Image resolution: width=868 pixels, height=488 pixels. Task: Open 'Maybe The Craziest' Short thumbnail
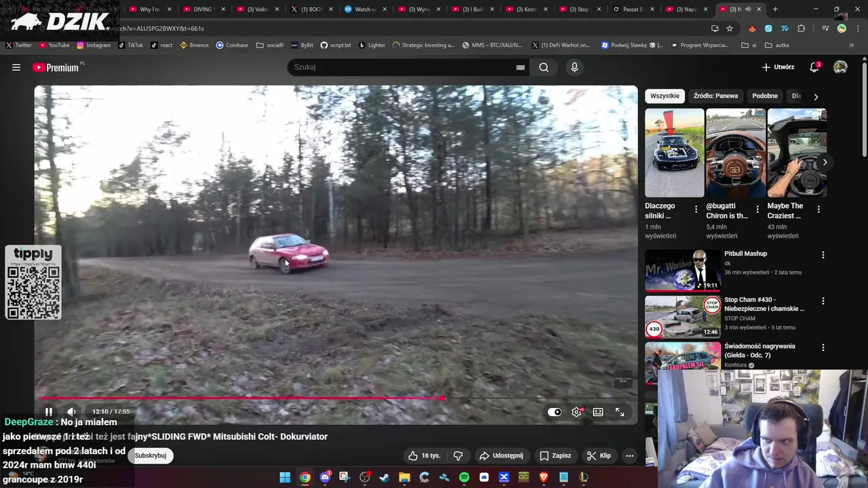(797, 153)
